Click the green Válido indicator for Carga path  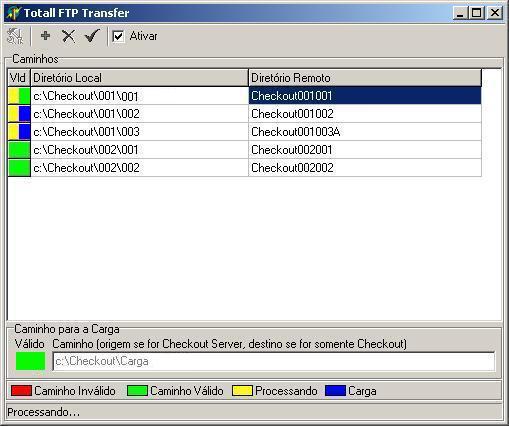pos(30,361)
